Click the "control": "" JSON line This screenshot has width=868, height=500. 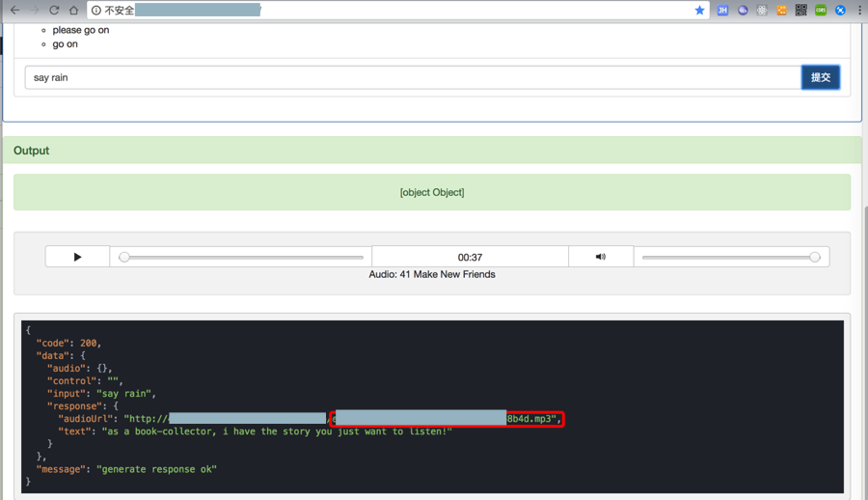85,381
